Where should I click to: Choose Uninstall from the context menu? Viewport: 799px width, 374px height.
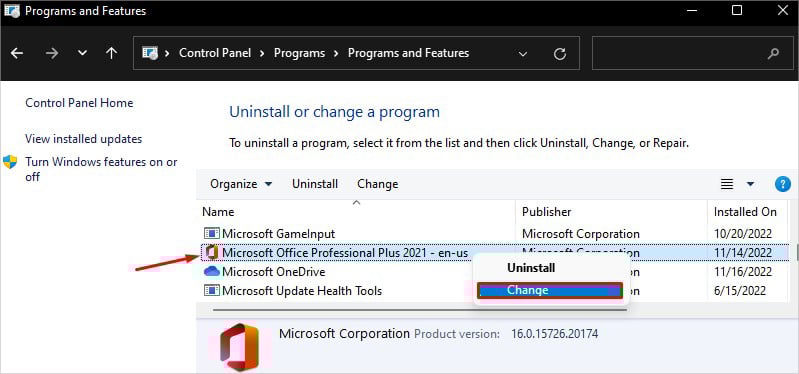(531, 268)
